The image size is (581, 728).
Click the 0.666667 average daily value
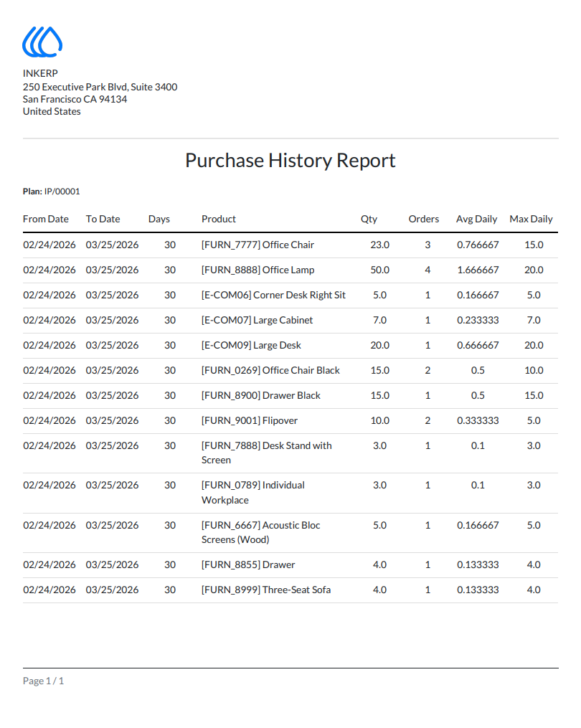point(478,345)
